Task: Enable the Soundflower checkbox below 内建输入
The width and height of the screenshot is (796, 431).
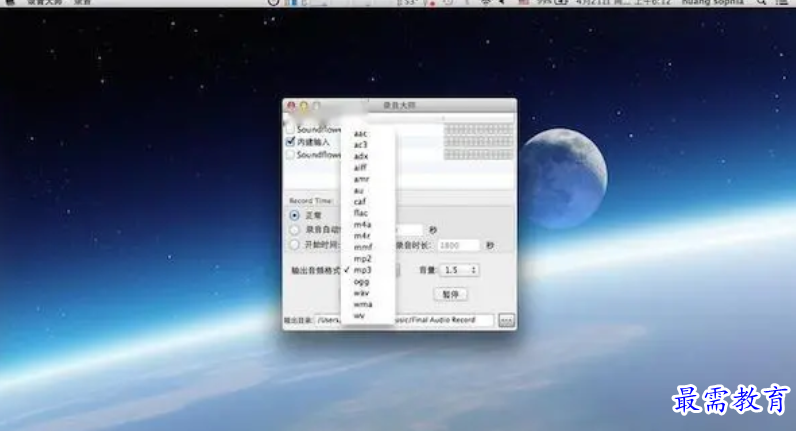Action: pyautogui.click(x=290, y=154)
